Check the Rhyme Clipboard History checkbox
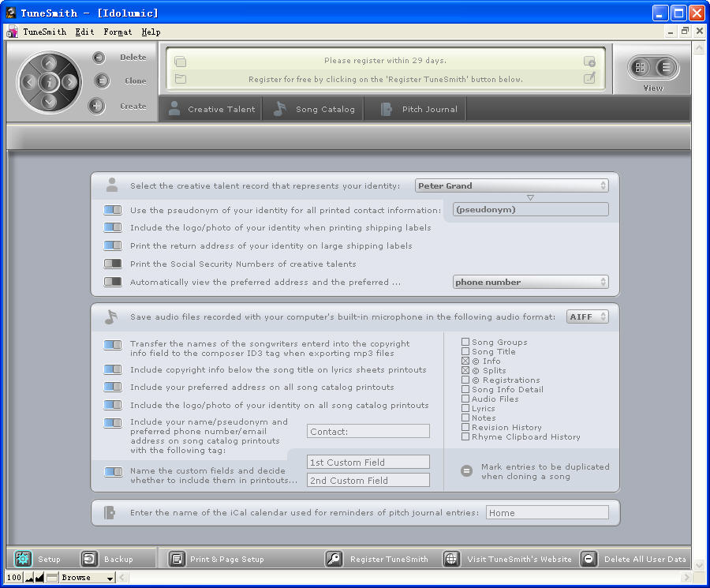The width and height of the screenshot is (710, 588). point(465,436)
